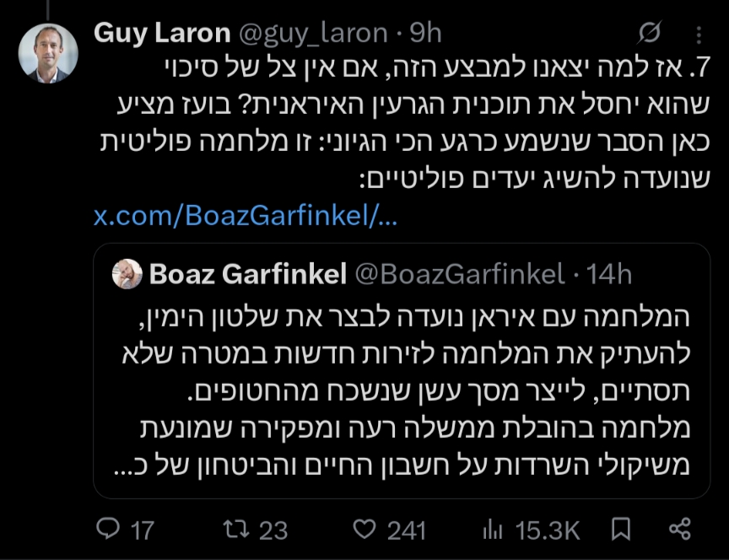Open the x.com/BoazGarfinkel link
The height and width of the screenshot is (560, 729).
(x=245, y=217)
